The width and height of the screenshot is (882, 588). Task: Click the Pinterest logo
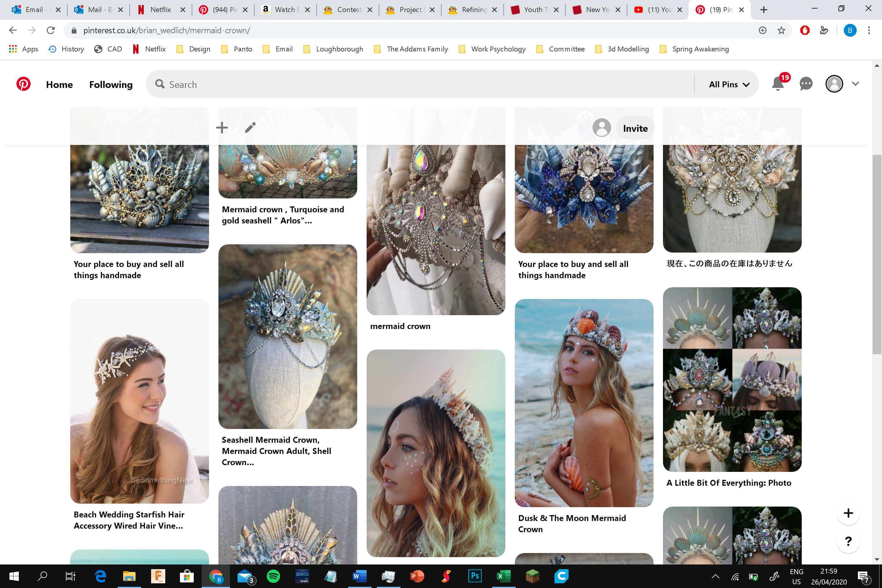pos(23,83)
